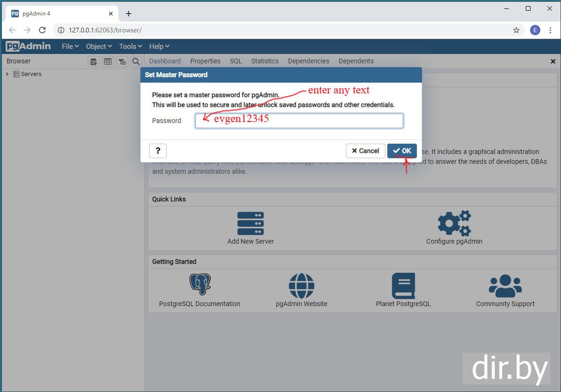This screenshot has height=392, width=561.
Task: Open a new browser tab with plus
Action: click(129, 14)
